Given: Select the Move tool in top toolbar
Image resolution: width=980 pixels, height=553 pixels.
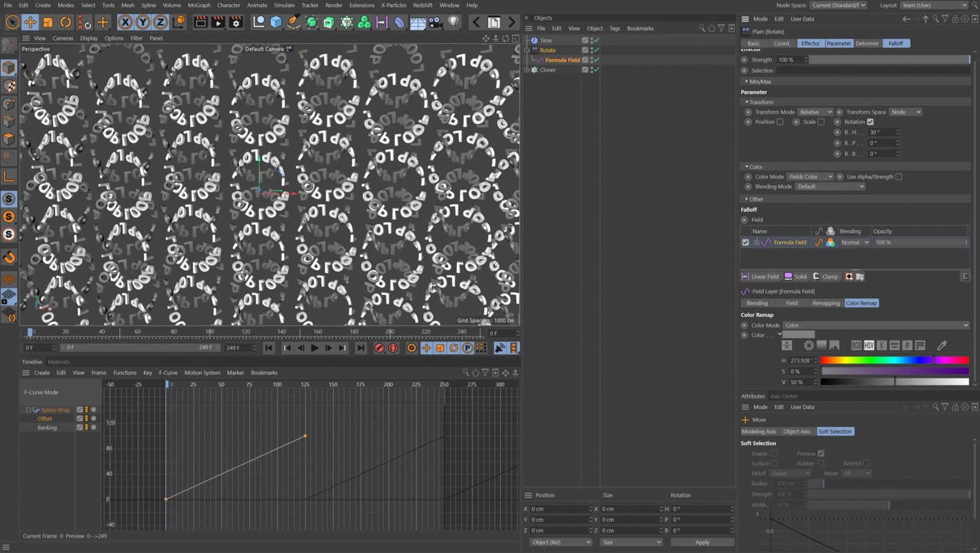Looking at the screenshot, I should (30, 23).
